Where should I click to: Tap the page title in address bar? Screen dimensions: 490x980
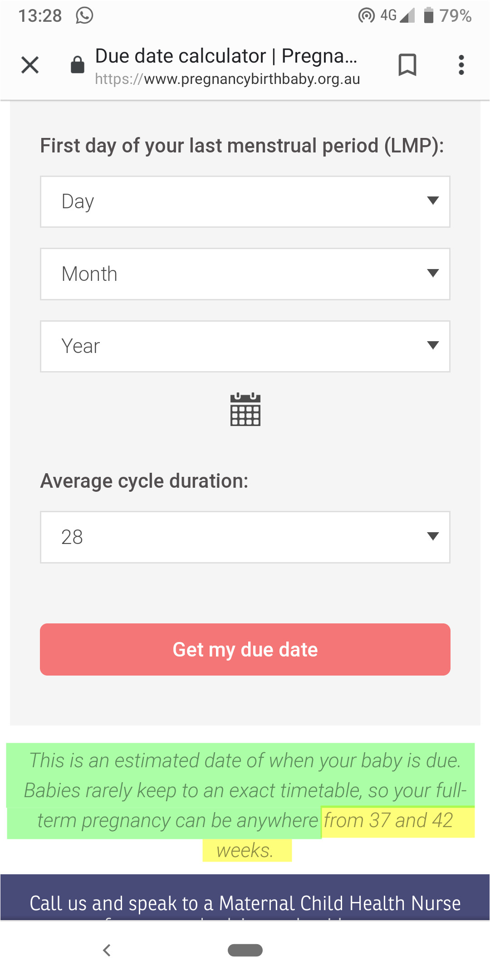[226, 56]
